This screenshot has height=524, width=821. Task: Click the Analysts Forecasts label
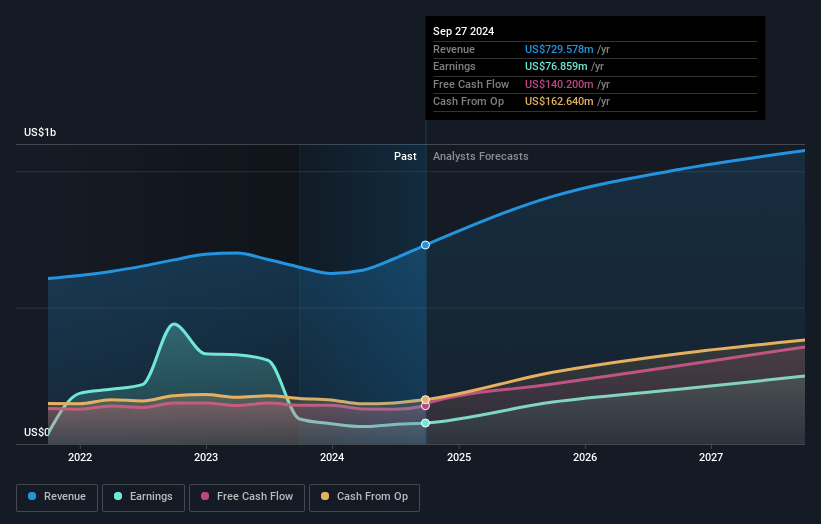481,157
